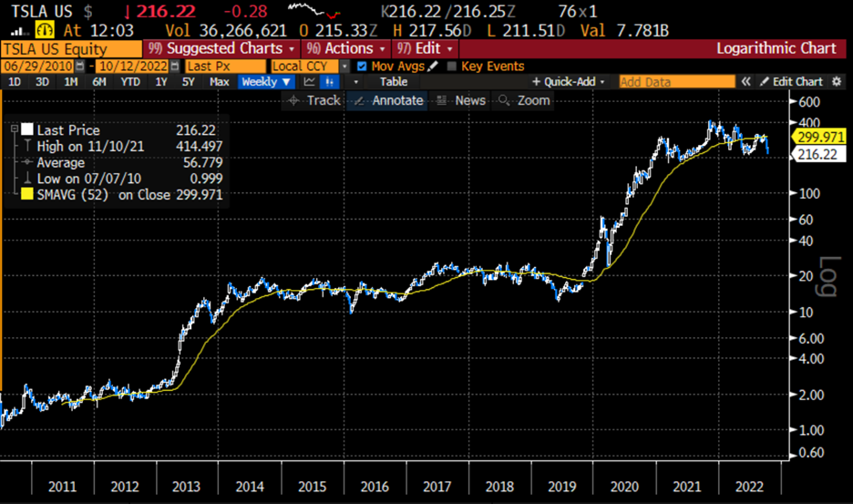Select the 1D range tab
Viewport: 853px width, 504px height.
[15, 82]
